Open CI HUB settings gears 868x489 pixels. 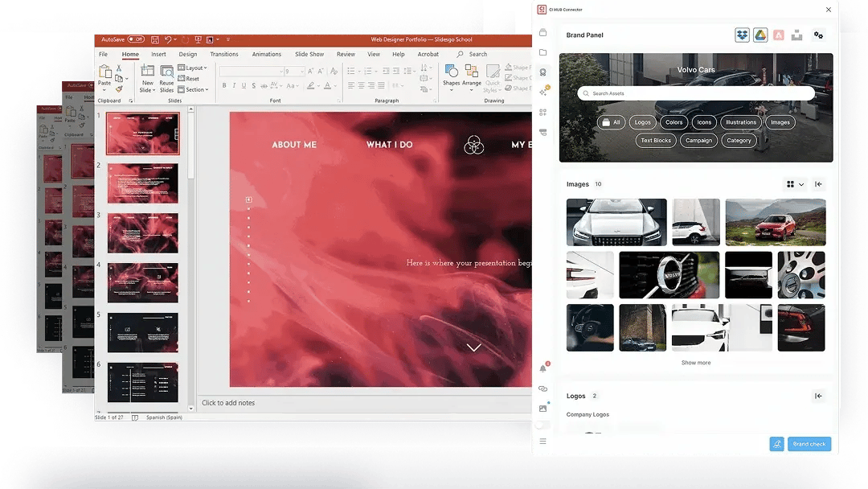tap(818, 35)
